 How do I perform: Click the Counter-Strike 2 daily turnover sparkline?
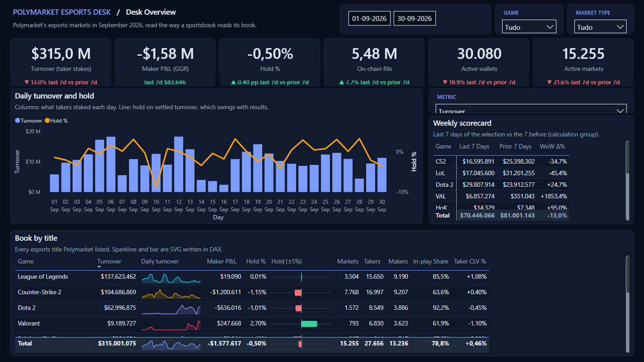pyautogui.click(x=171, y=294)
